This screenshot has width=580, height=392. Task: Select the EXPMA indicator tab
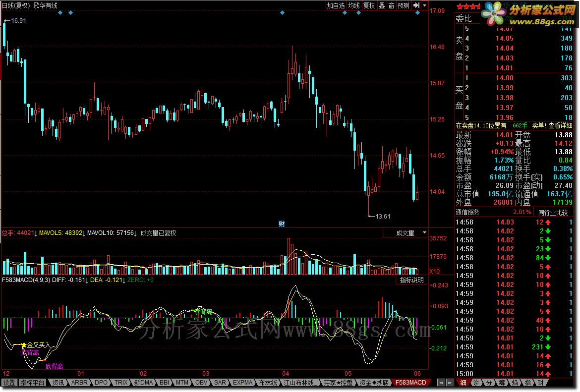click(242, 383)
